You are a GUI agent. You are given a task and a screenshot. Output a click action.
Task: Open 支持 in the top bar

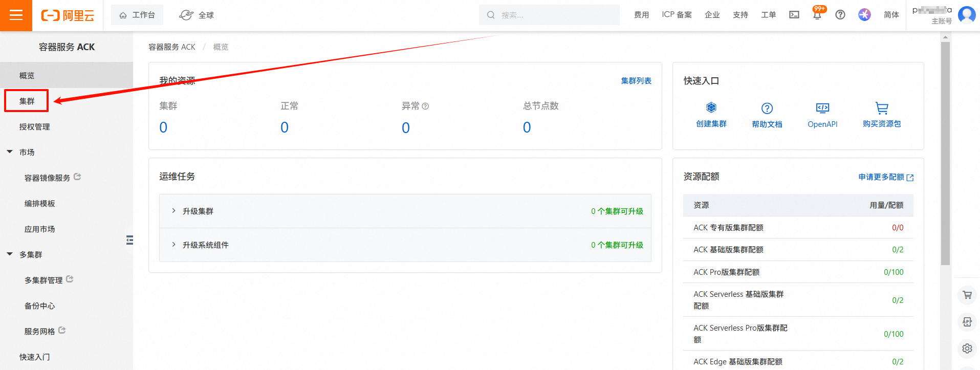tap(740, 15)
